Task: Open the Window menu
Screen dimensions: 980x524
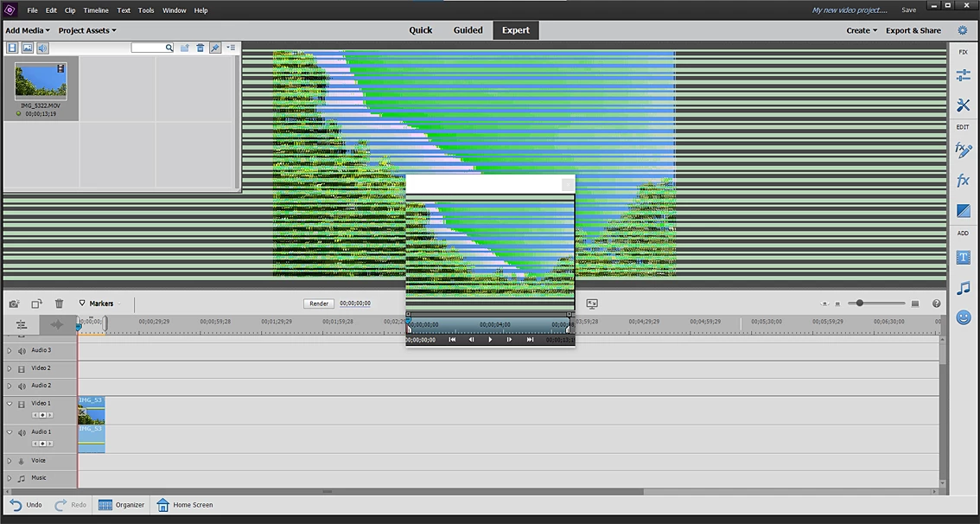Action: (x=175, y=10)
